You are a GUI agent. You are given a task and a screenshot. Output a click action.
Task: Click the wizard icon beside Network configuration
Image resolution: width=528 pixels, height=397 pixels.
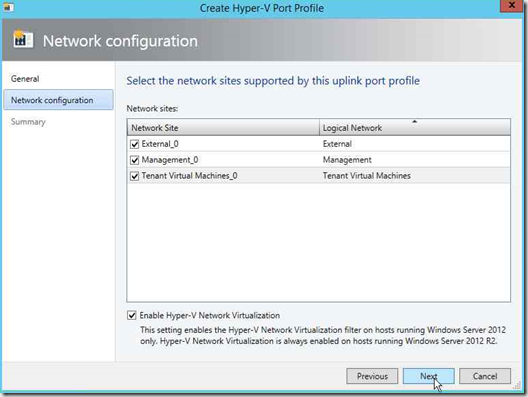point(23,39)
